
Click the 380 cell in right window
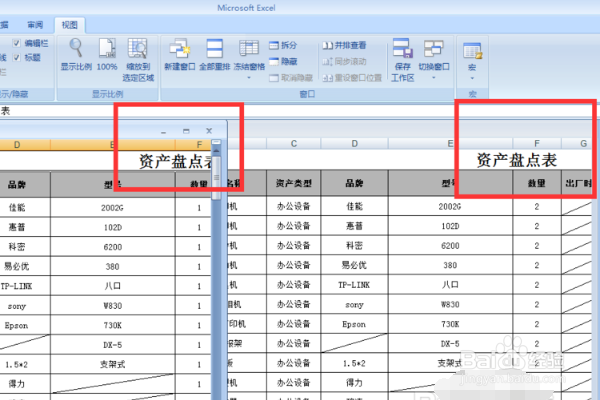click(x=450, y=265)
